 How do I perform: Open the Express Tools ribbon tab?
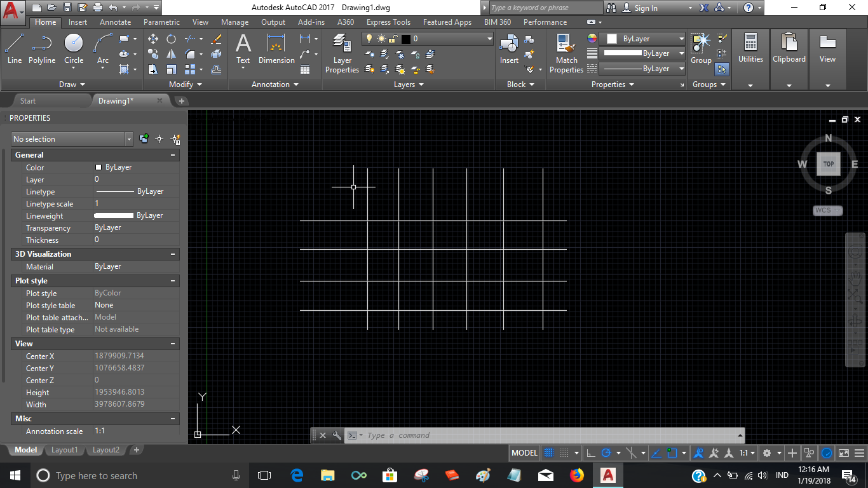[x=388, y=22]
